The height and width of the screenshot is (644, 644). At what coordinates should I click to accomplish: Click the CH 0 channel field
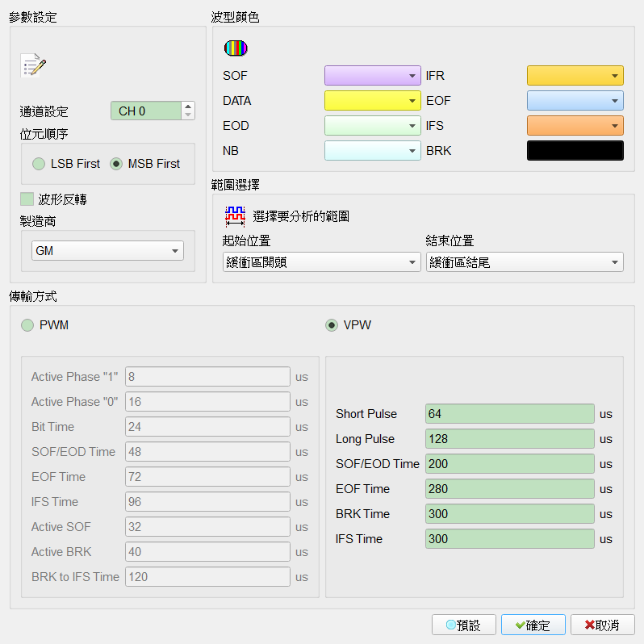click(x=146, y=111)
